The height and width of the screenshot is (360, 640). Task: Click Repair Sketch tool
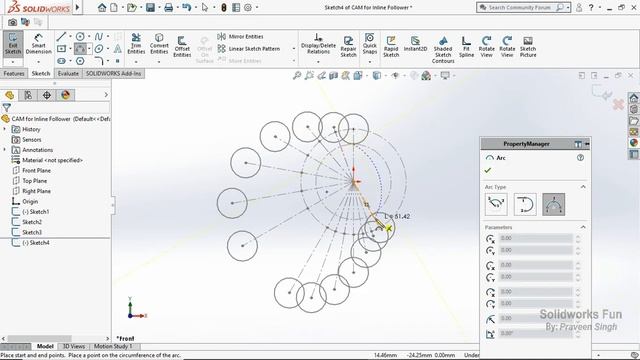pyautogui.click(x=348, y=46)
